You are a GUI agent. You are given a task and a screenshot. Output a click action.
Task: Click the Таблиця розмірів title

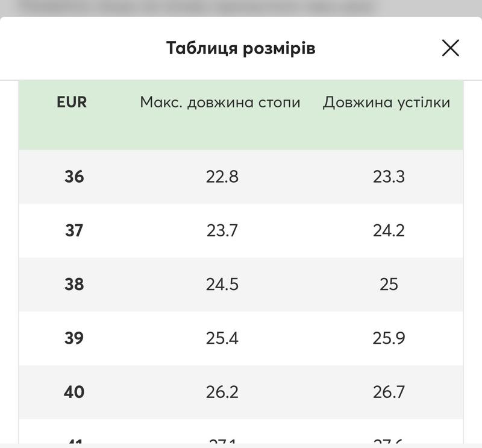pyautogui.click(x=240, y=48)
